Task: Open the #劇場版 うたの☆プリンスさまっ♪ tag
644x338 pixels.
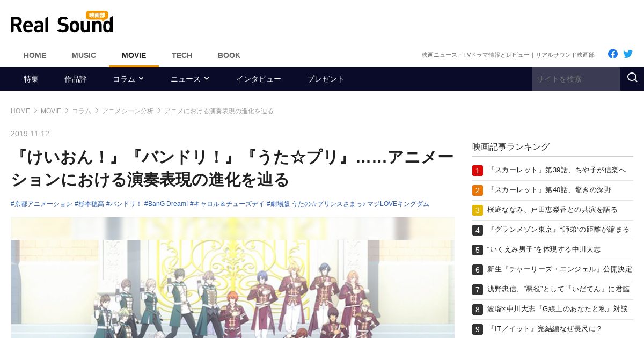Action: [348, 204]
